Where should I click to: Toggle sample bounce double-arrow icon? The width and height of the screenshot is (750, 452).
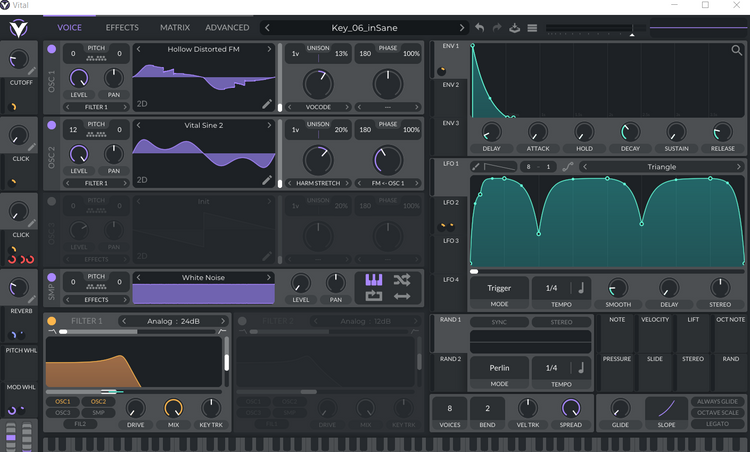click(402, 296)
